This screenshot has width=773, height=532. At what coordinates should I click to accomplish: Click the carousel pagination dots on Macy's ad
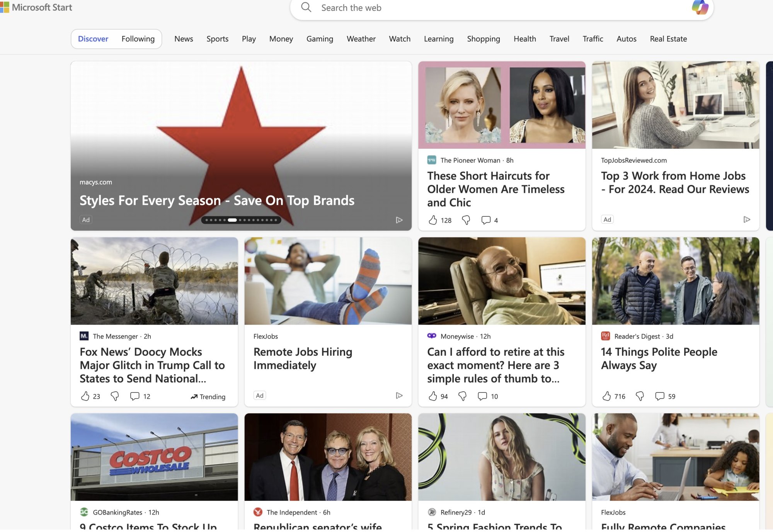241,220
